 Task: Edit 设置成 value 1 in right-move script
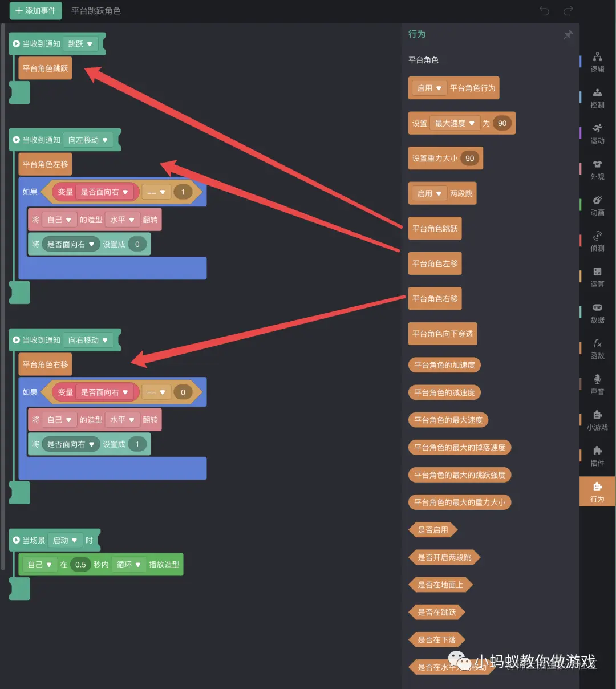137,444
